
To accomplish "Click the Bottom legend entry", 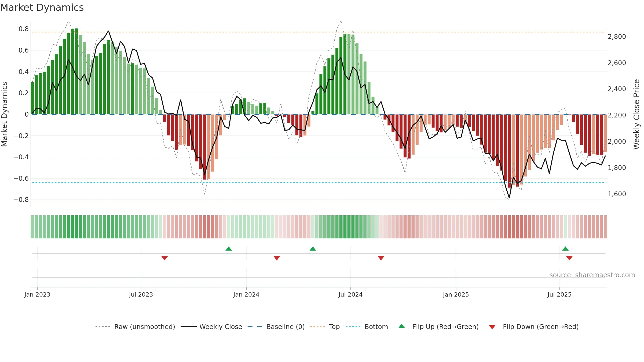I will 367,327.
